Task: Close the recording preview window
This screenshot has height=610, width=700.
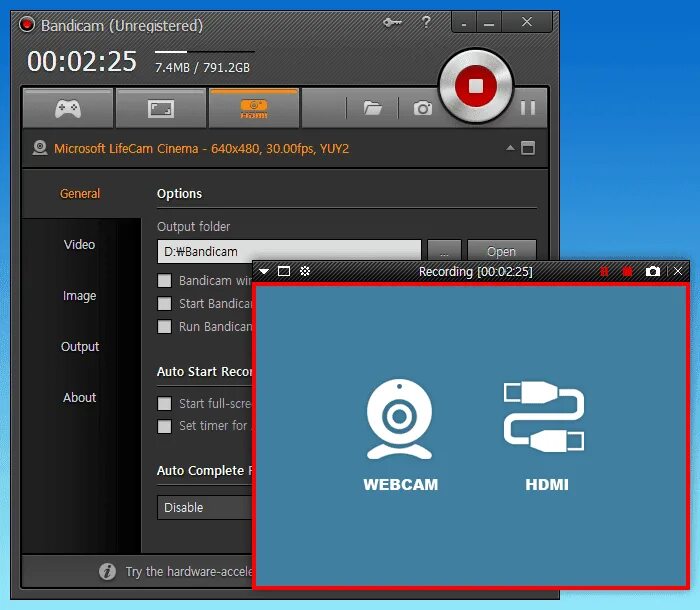Action: coord(678,271)
